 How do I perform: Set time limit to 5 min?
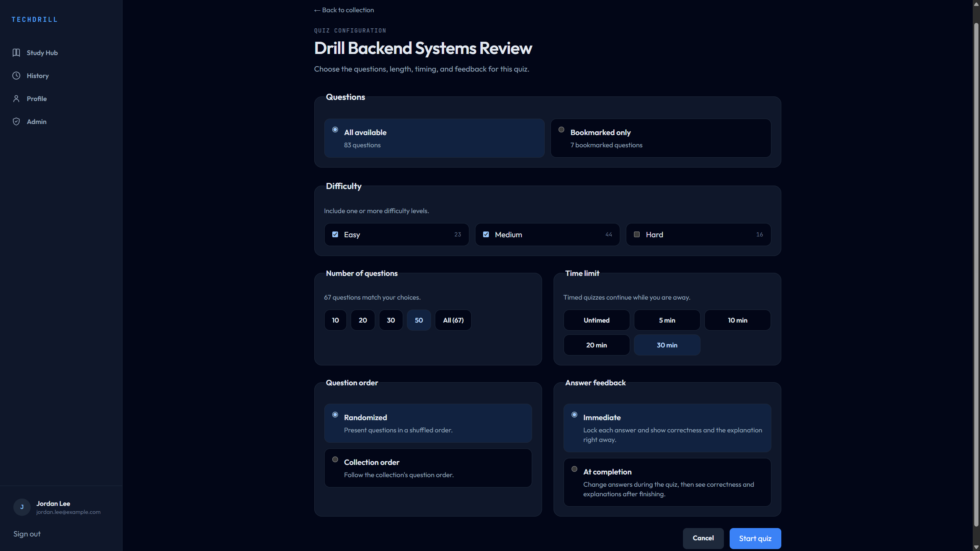click(667, 320)
